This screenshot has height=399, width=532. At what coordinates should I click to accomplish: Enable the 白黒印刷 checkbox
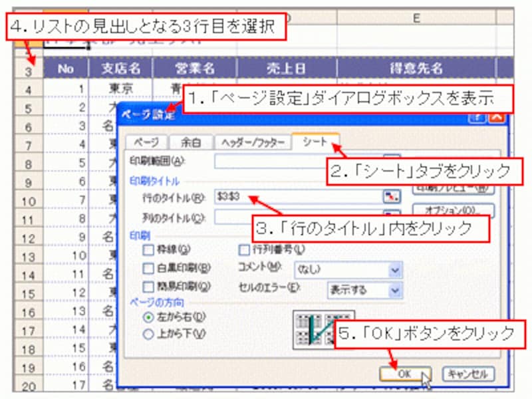click(x=148, y=269)
